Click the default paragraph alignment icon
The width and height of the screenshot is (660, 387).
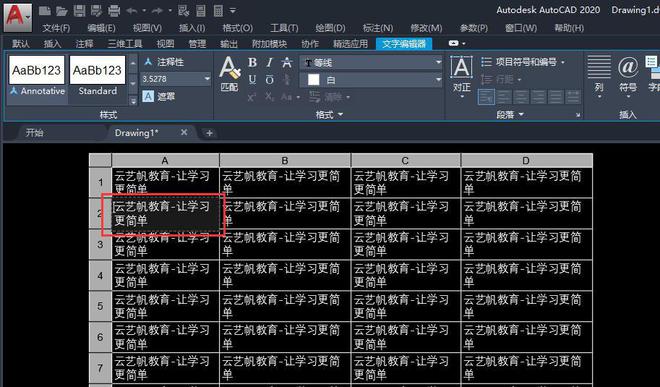[x=486, y=97]
